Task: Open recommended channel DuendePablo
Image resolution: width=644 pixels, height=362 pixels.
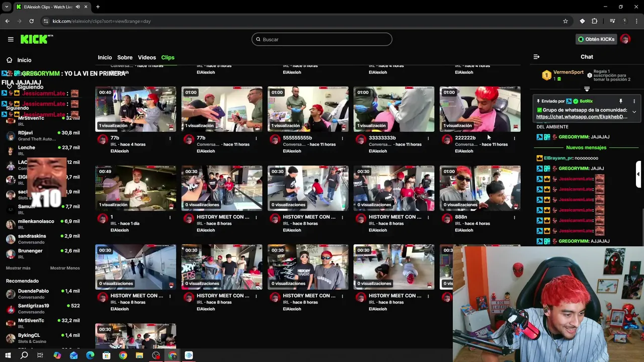Action: coord(43,294)
